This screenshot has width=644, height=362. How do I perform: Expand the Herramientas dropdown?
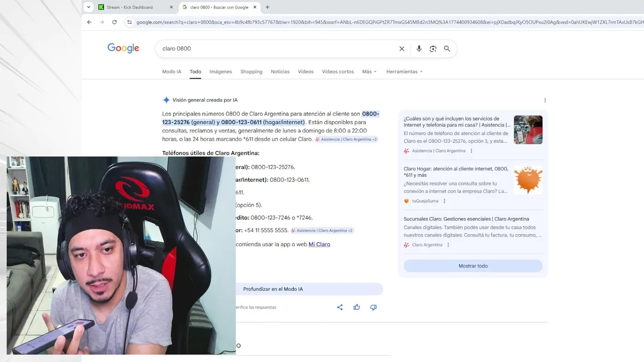(x=405, y=71)
